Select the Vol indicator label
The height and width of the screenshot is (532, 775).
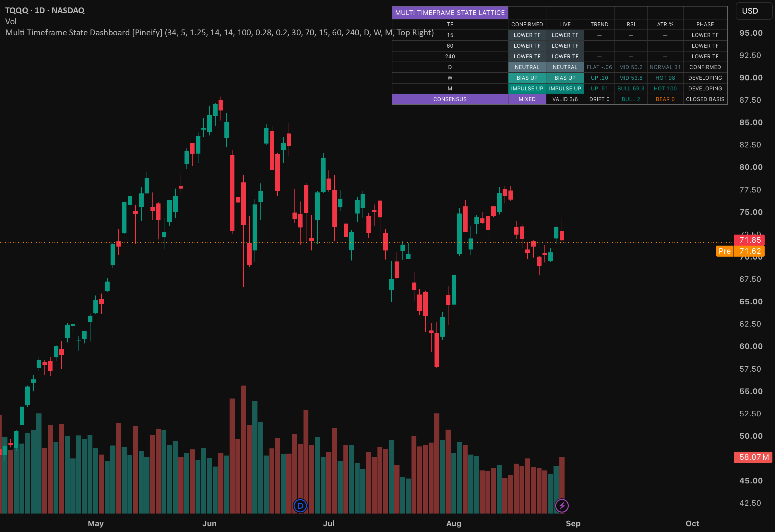(x=11, y=21)
